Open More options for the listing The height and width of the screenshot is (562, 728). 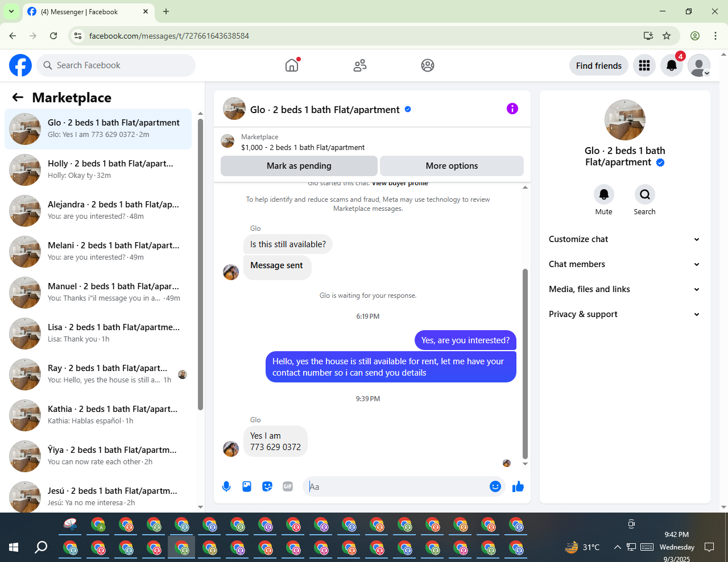pyautogui.click(x=452, y=166)
